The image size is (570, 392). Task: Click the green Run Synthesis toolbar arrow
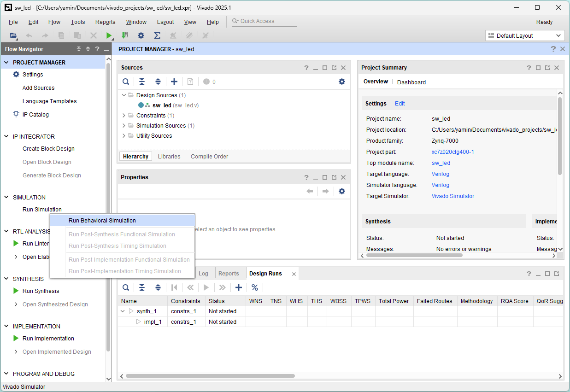[x=109, y=35]
